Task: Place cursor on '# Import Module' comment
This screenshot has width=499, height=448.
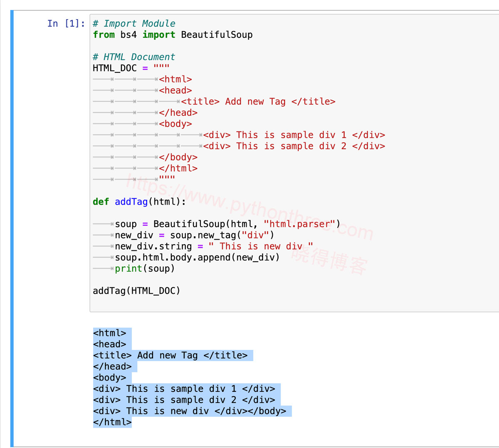Action: [134, 24]
